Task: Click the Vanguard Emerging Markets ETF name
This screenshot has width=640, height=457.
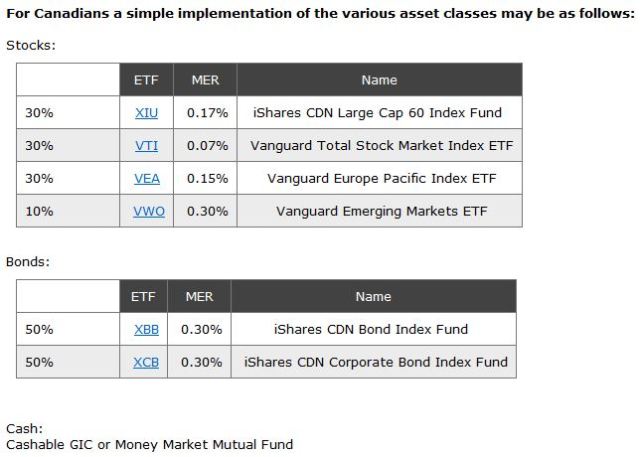Action: (380, 212)
